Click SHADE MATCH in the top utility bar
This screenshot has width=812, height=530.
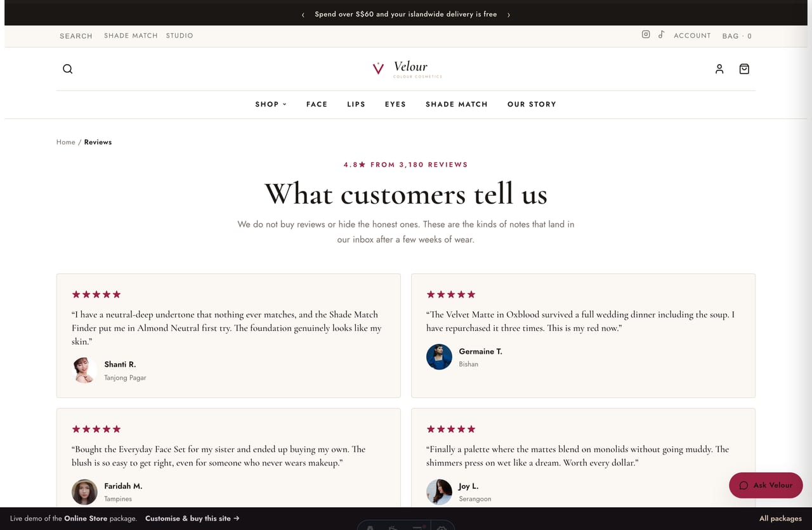click(x=131, y=36)
